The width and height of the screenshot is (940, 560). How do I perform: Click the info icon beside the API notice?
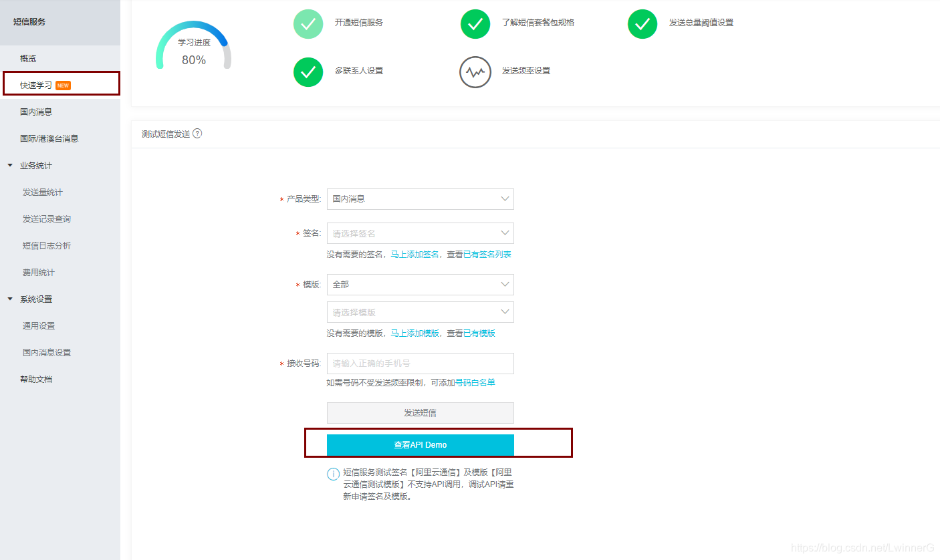pos(333,474)
